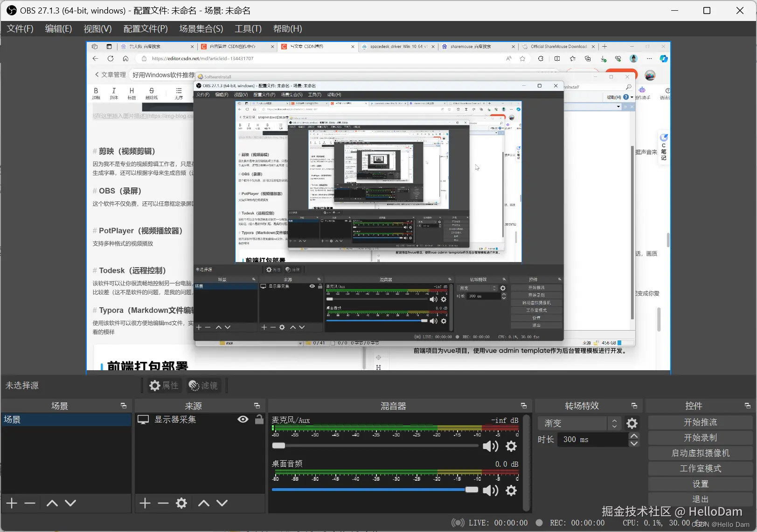Add a new scene with the plus icon

click(12, 503)
